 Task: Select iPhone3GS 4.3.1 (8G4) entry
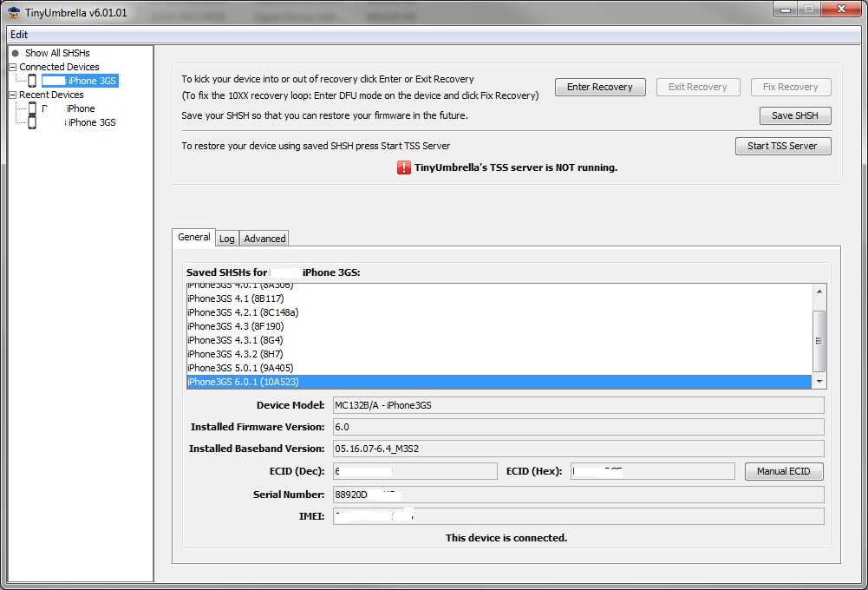click(x=499, y=340)
